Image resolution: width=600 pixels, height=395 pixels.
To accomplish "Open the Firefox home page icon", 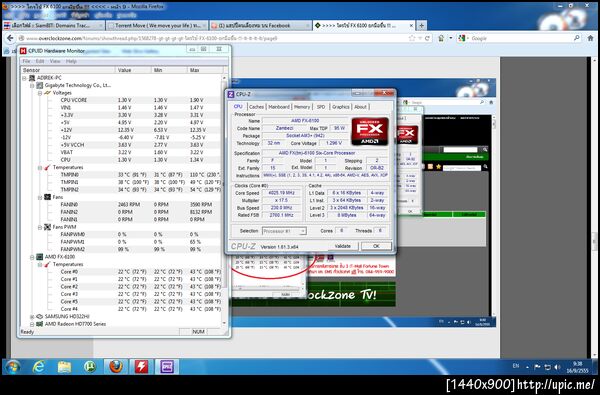I will pyautogui.click(x=590, y=38).
